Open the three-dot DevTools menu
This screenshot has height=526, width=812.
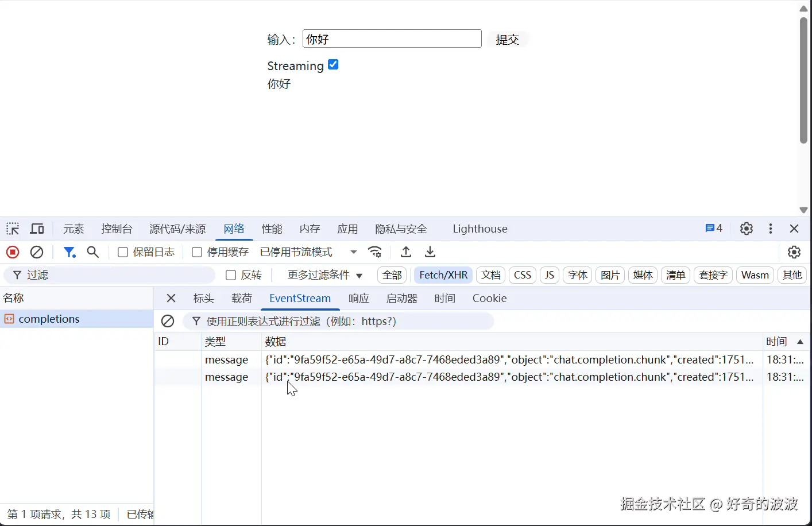(x=770, y=229)
